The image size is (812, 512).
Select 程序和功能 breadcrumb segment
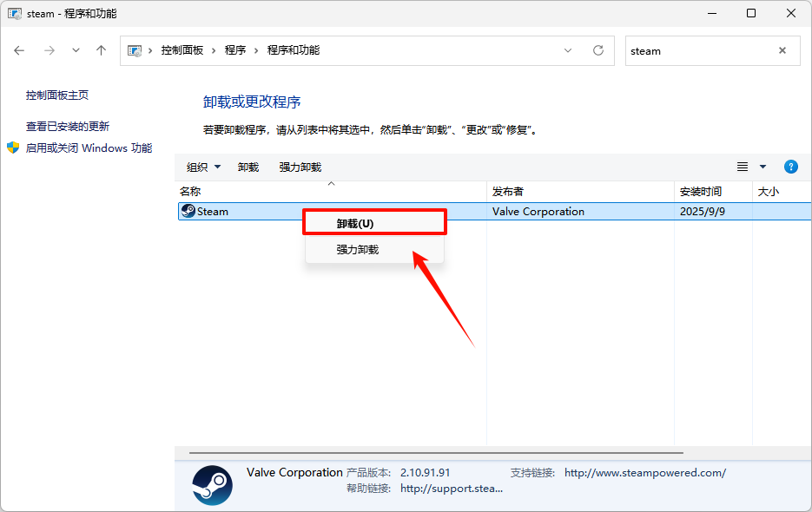click(294, 50)
